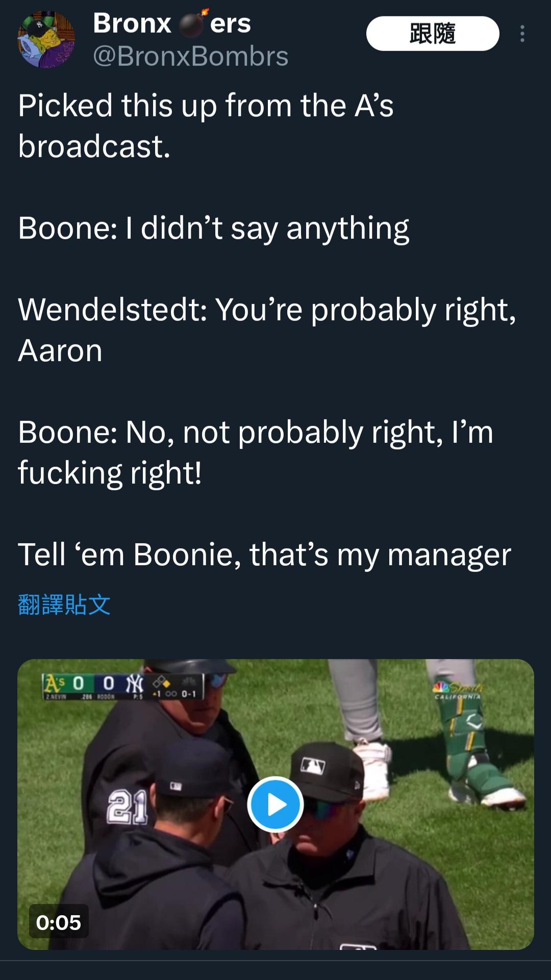
Task: Open BronxBombers profile avatar
Action: [46, 39]
